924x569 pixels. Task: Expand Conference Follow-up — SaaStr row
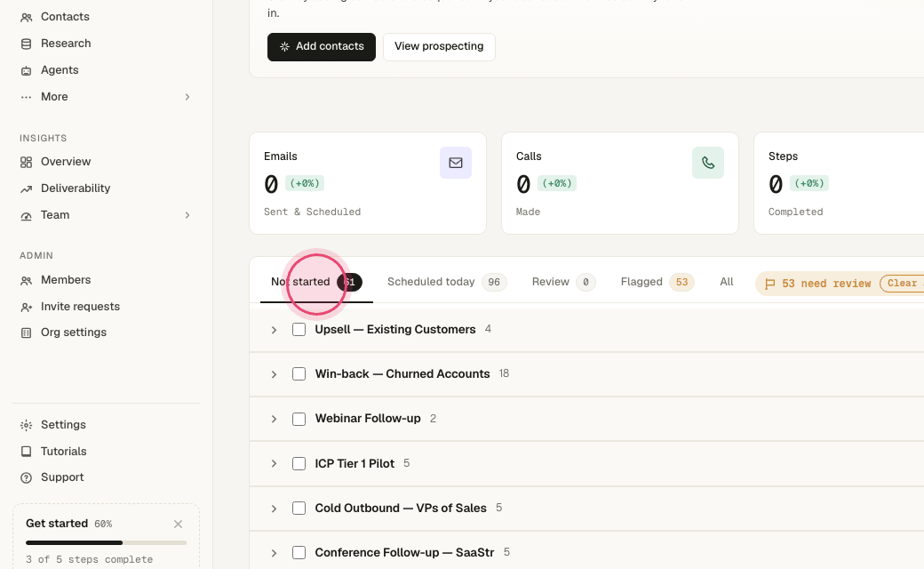point(274,552)
